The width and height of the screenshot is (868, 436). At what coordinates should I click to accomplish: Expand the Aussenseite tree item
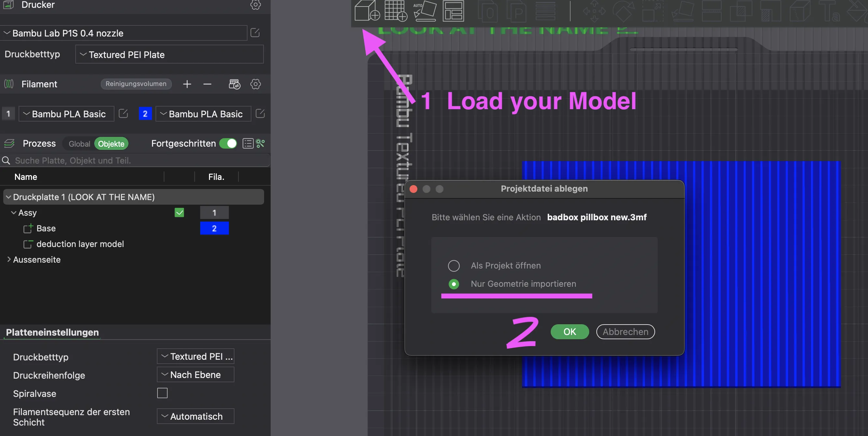[9, 259]
